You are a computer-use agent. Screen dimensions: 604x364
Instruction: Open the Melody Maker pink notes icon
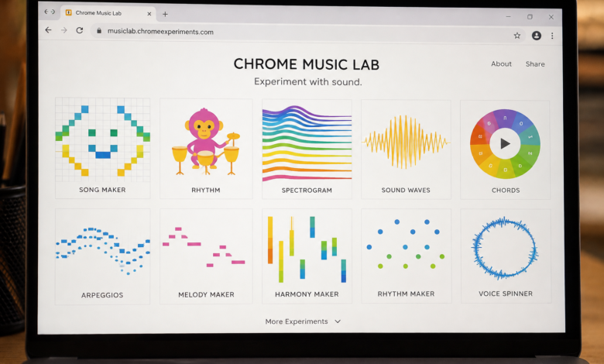click(x=204, y=247)
